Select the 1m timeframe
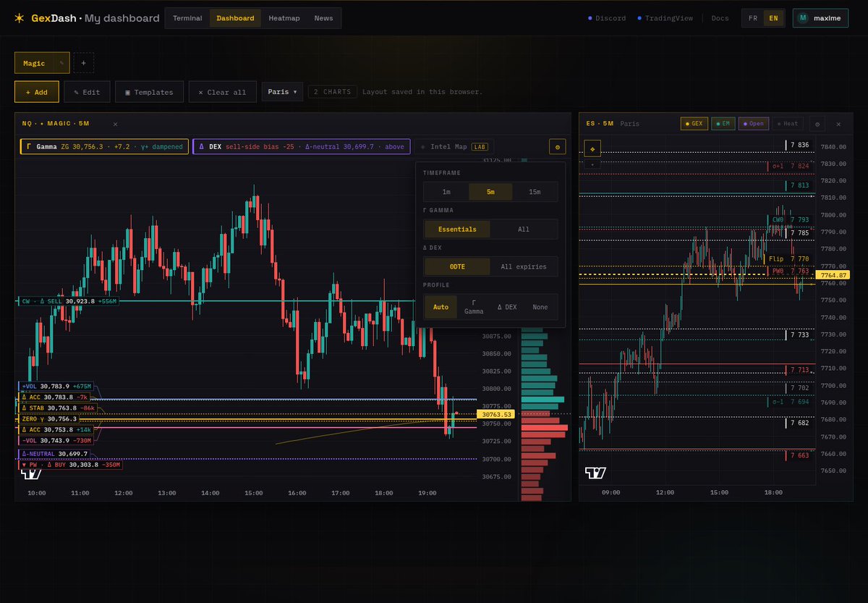The image size is (868, 603). coord(446,192)
